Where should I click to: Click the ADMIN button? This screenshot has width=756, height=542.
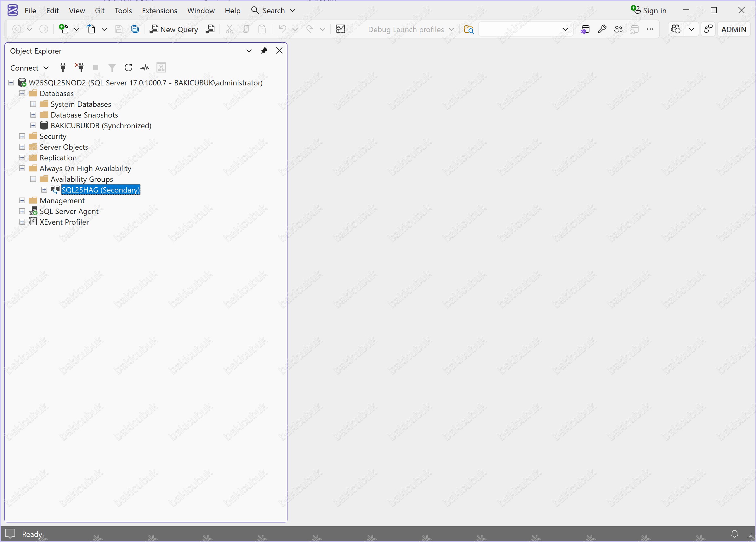point(733,29)
